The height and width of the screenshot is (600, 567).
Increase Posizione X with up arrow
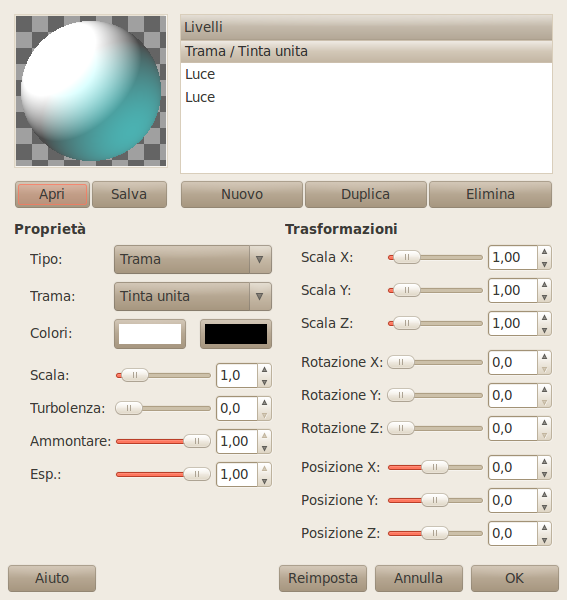tap(544, 461)
